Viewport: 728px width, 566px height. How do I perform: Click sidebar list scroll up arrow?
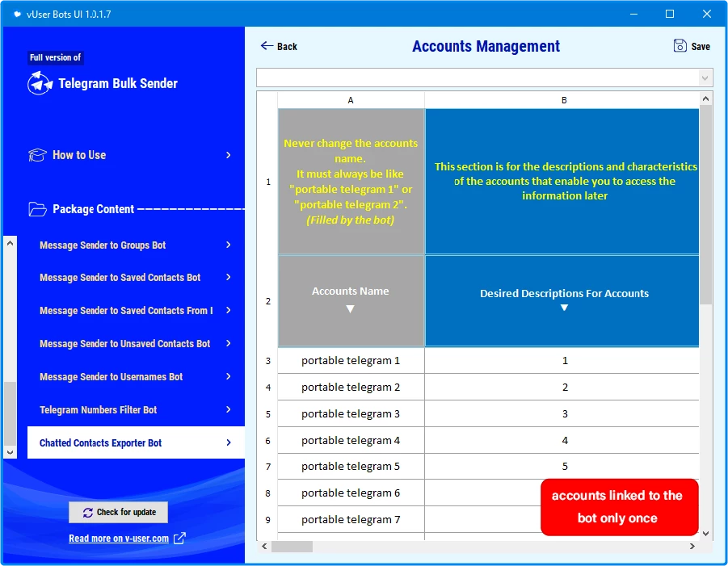(11, 243)
